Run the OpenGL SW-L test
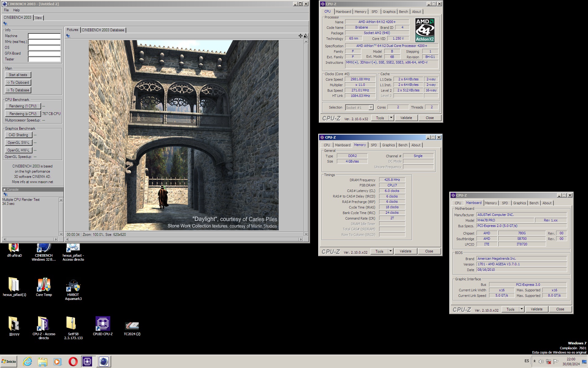 pos(18,143)
